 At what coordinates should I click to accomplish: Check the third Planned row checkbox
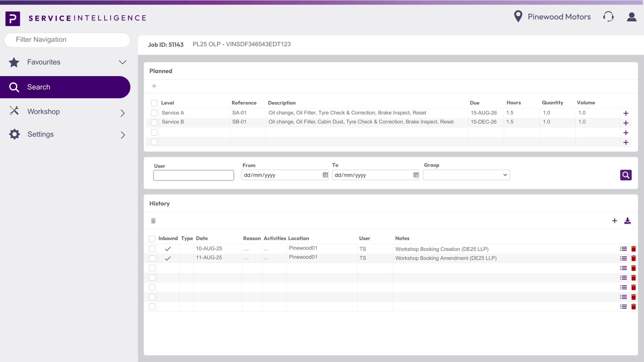pos(154,132)
